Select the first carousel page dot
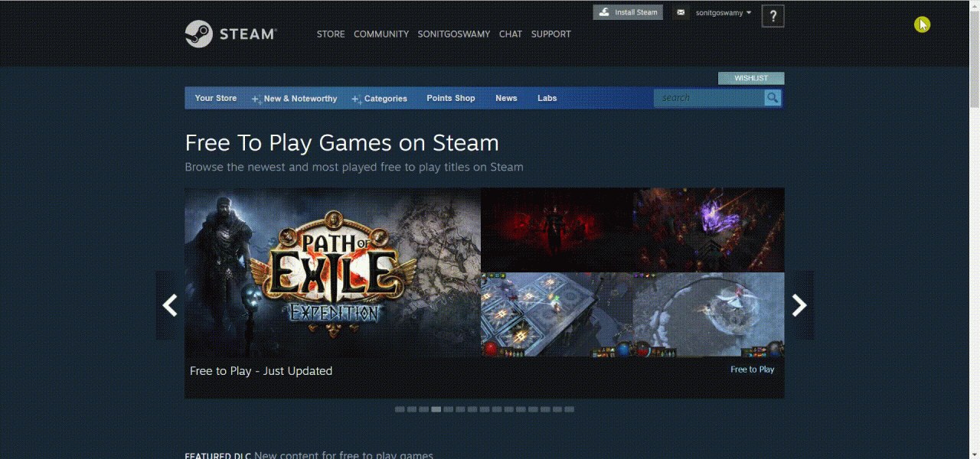 (400, 409)
